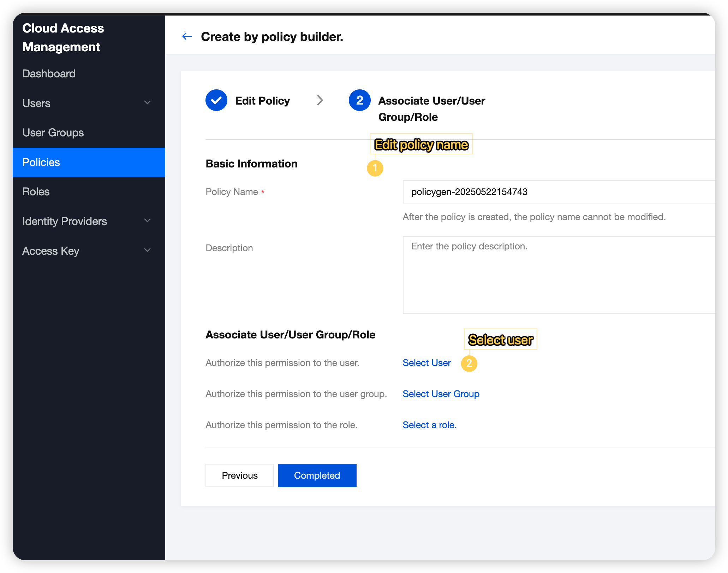Screen dimensions: 728x573
Task: Click the Select a role link
Action: pyautogui.click(x=429, y=425)
